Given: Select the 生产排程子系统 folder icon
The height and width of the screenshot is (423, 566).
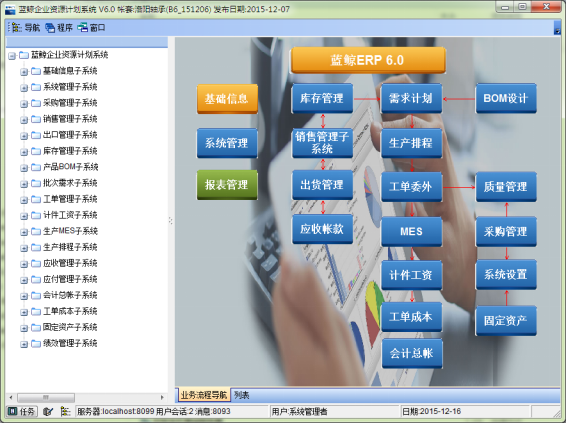Looking at the screenshot, I should click(36, 247).
